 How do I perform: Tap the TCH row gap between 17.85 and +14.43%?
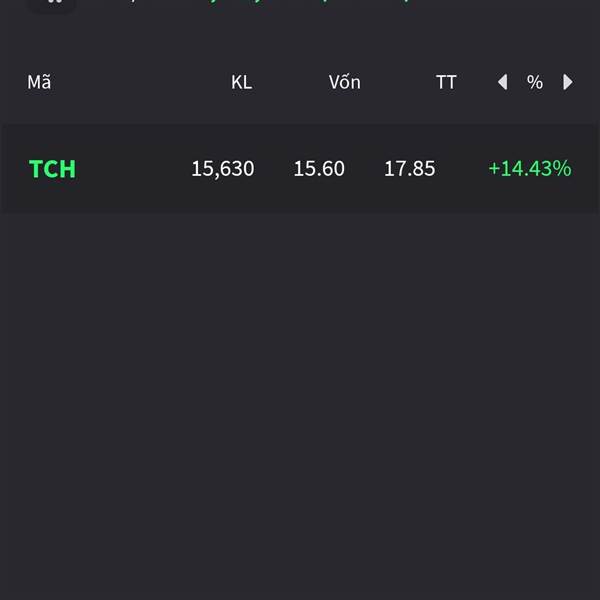(x=462, y=169)
